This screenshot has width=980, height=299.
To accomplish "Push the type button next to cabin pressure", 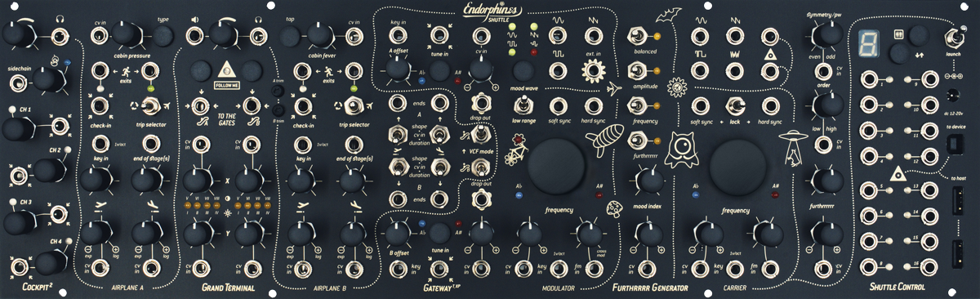I will [163, 37].
